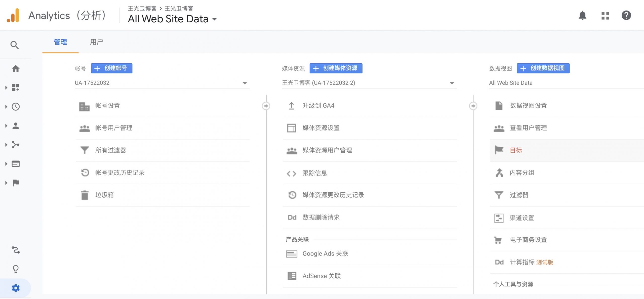The height and width of the screenshot is (299, 644).
Task: Open 计算指标 测试版
Action: pyautogui.click(x=567, y=262)
